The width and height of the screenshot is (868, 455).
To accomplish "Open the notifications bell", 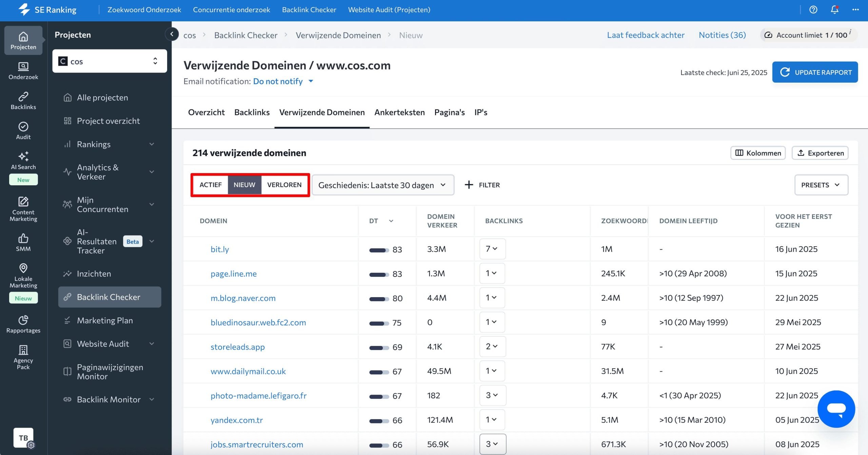I will pos(834,9).
